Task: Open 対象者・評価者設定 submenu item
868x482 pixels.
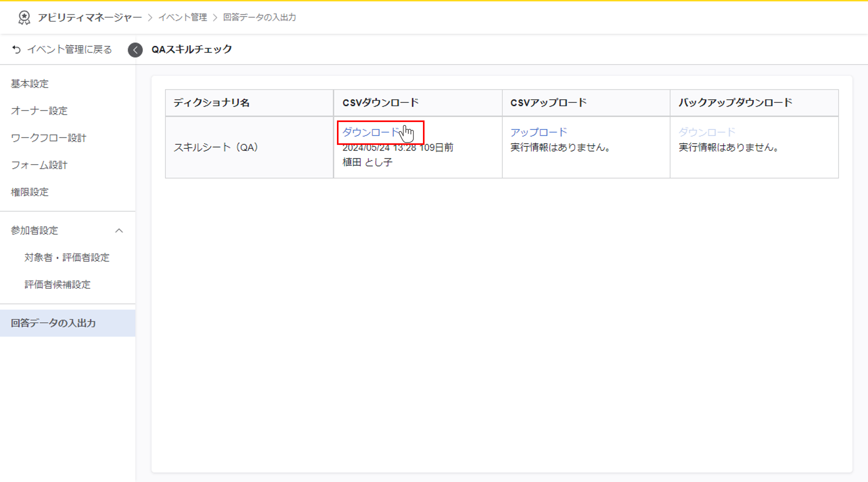Action: coord(67,258)
